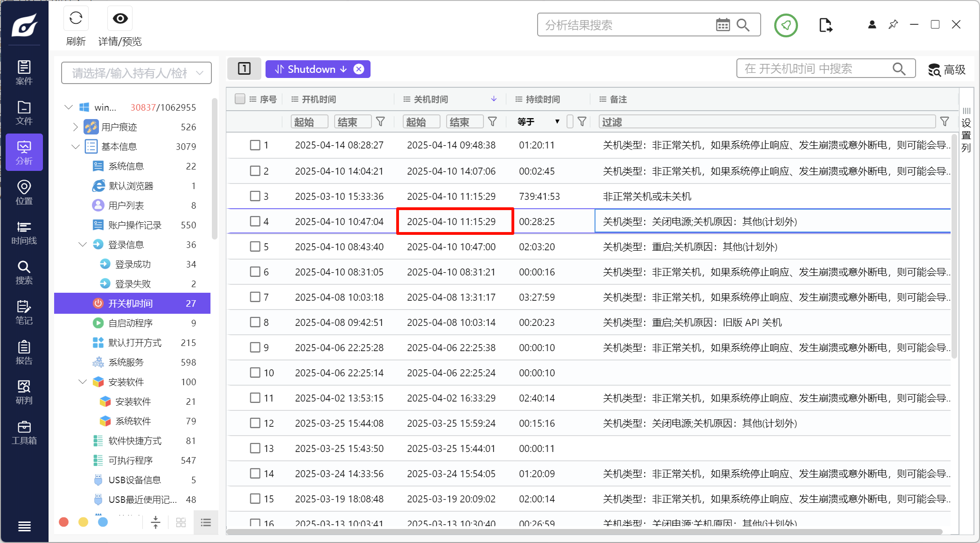Click the green circular navigation icon
The width and height of the screenshot is (980, 543).
[786, 25]
